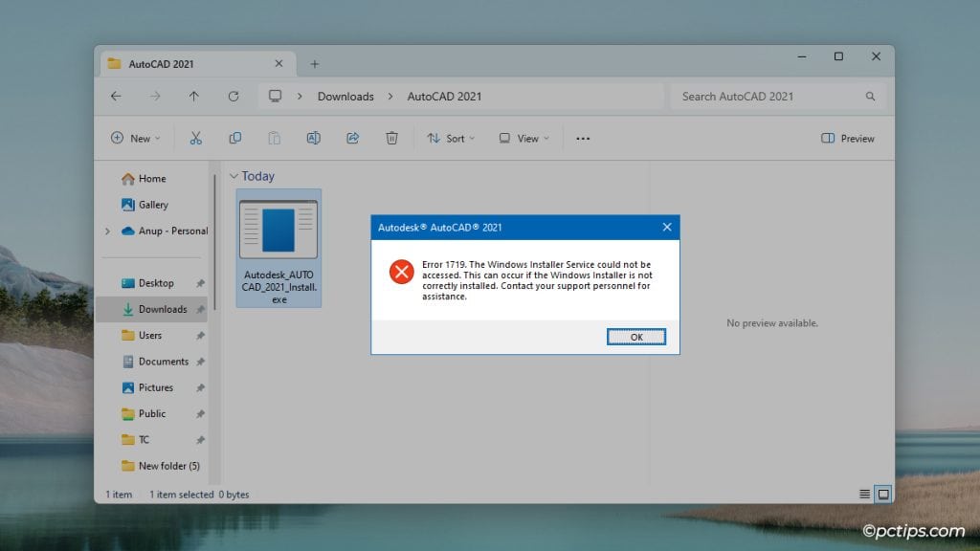Click the Paste icon in the toolbar
The image size is (980, 551).
click(274, 138)
